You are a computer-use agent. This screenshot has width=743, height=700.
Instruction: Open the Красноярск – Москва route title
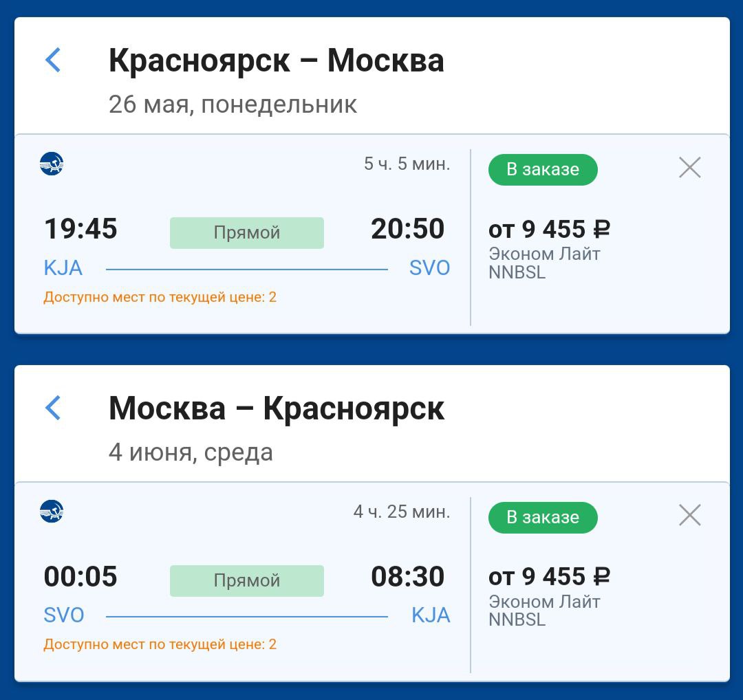(x=277, y=61)
